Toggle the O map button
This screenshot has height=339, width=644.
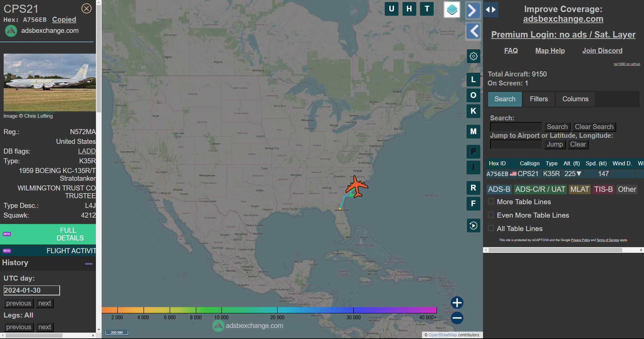[474, 95]
